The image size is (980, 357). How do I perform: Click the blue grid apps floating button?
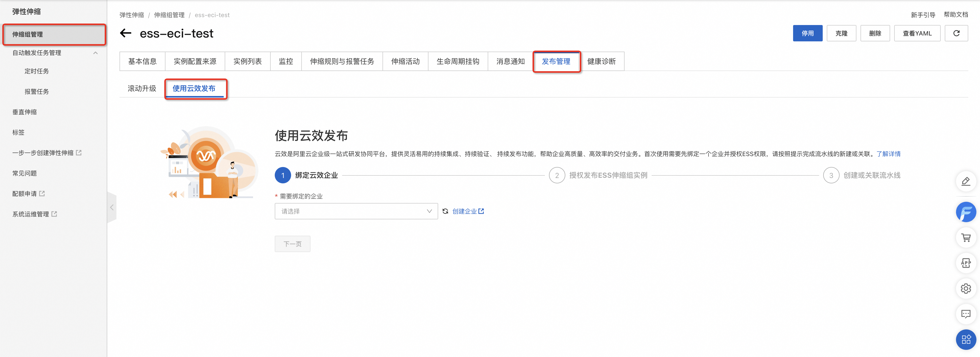pos(965,339)
